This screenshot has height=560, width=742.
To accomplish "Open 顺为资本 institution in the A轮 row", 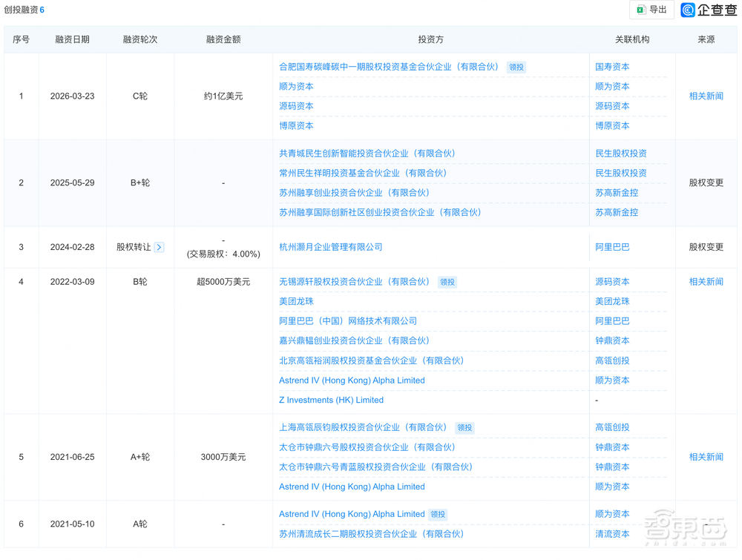I will [612, 514].
